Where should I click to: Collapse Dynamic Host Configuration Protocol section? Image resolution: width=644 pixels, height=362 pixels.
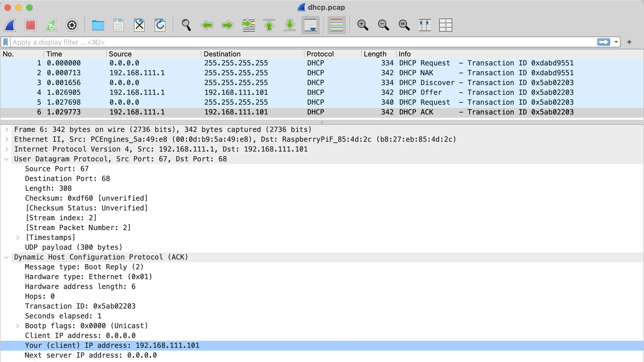[6, 257]
